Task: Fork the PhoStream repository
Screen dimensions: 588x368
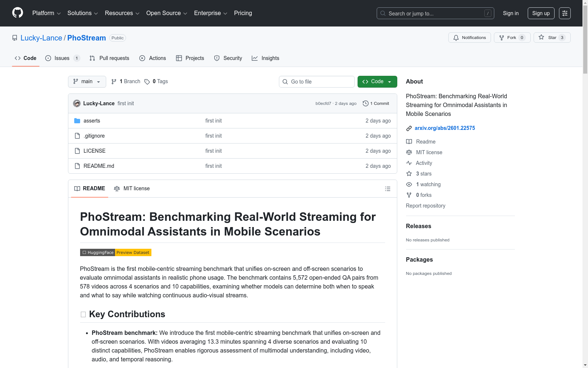Action: [512, 38]
